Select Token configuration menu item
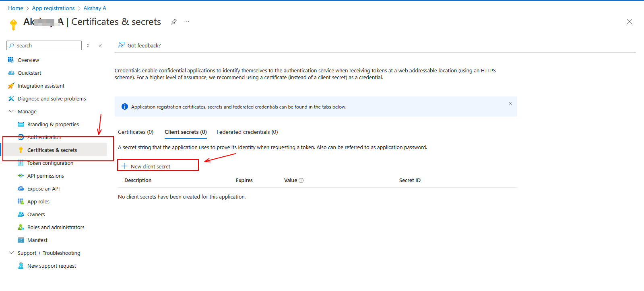Screen dimensions: 644x291 point(50,163)
